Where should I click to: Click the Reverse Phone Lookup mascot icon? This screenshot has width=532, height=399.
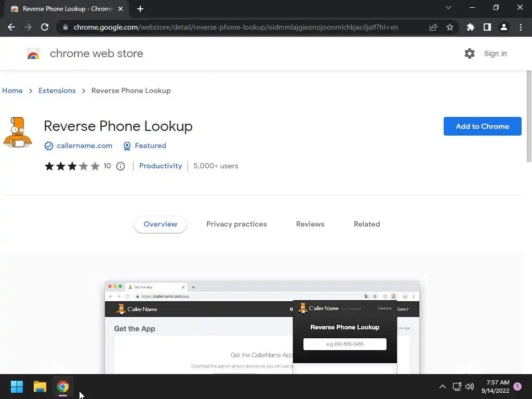(x=18, y=132)
